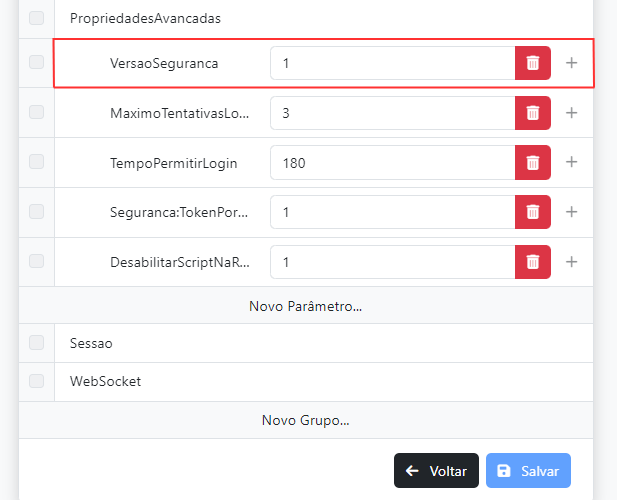Add a new group with Novo Grupo
This screenshot has height=500, width=617.
305,420
